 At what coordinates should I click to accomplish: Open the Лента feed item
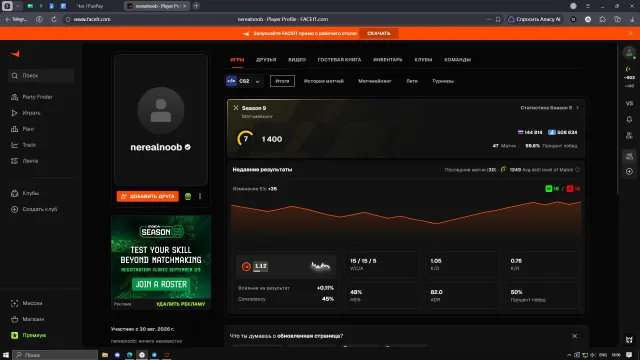click(x=24, y=161)
